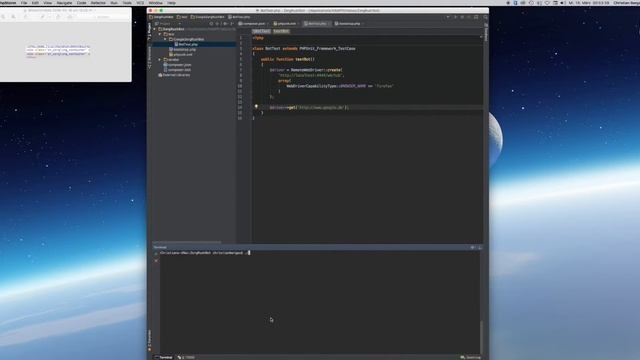Click the test folder breadcrumb in navigation bar
Image resolution: width=640 pixels, height=360 pixels.
182,17
